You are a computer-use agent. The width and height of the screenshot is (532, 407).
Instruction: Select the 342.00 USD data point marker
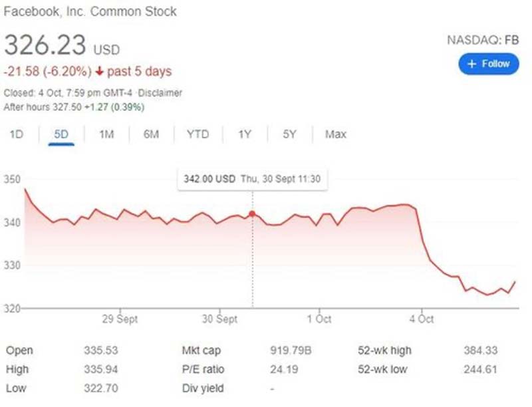(253, 213)
